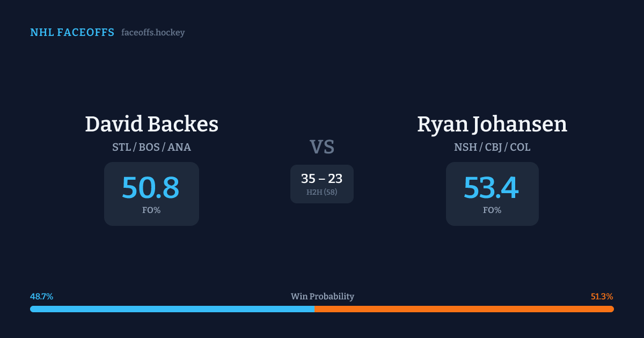Click the VS text between players
644x338 pixels.
pos(322,147)
